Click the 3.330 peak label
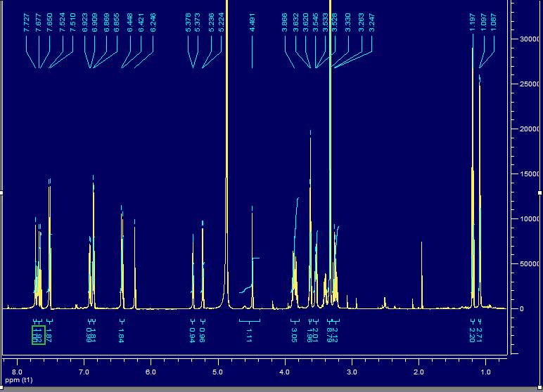Image resolution: width=543 pixels, height=392 pixels. tap(348, 23)
